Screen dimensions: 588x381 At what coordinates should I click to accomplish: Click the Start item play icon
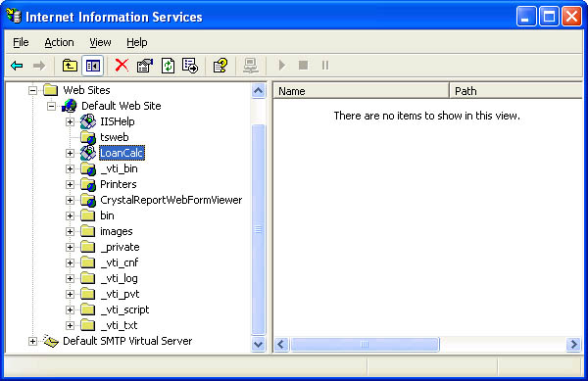282,66
